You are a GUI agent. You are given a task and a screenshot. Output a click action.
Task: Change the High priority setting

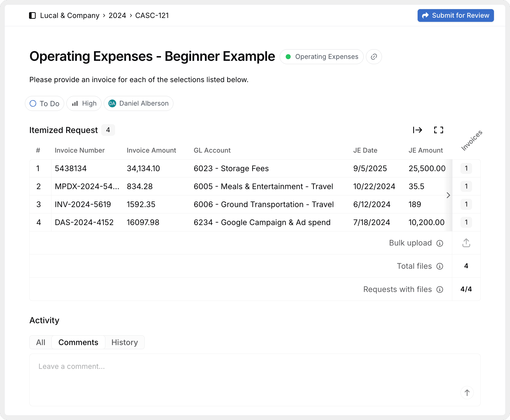click(x=84, y=103)
